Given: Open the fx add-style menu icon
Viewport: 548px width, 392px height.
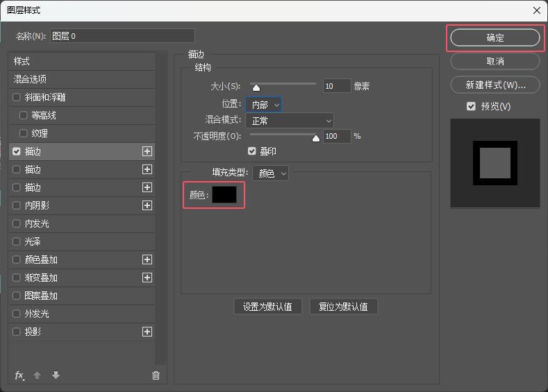Looking at the screenshot, I should tap(19, 375).
